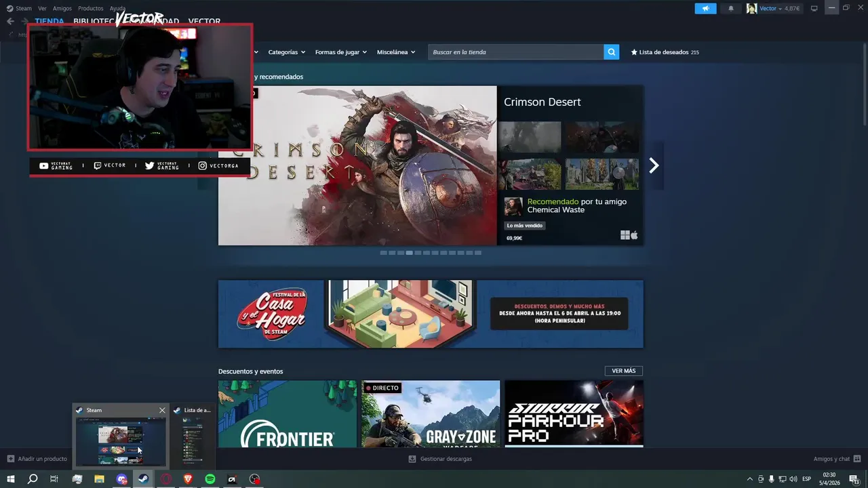The height and width of the screenshot is (488, 868).
Task: Expand the Miscelánea dropdown
Action: [396, 52]
